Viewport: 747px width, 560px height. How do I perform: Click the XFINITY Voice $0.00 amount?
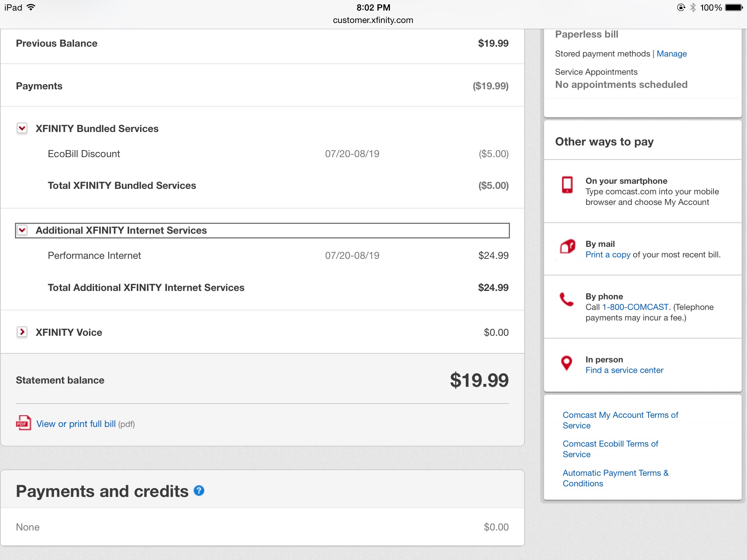[x=496, y=332]
